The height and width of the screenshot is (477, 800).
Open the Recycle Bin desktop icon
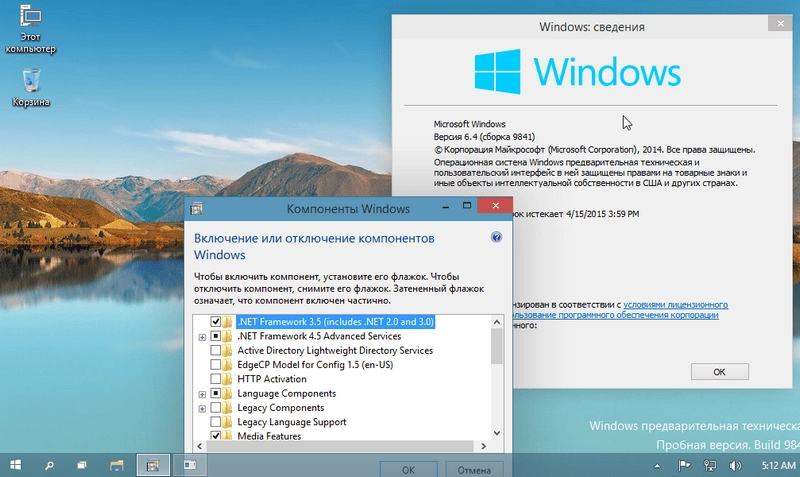coord(31,87)
